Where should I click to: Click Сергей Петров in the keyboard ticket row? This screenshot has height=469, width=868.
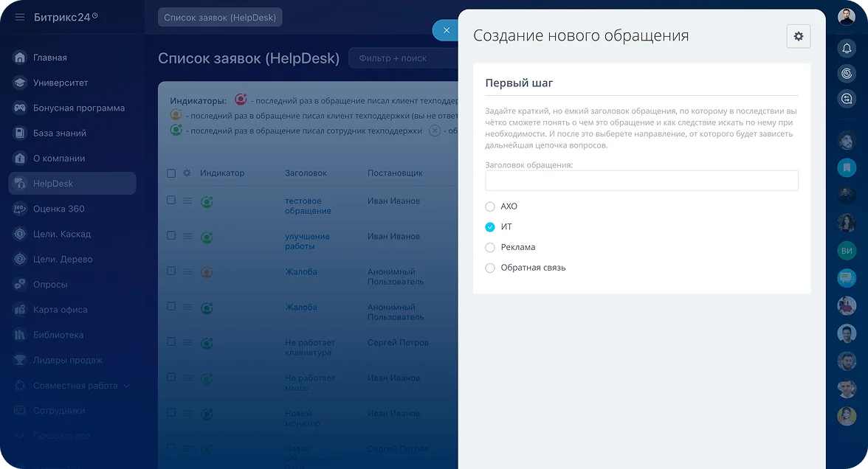click(x=398, y=342)
